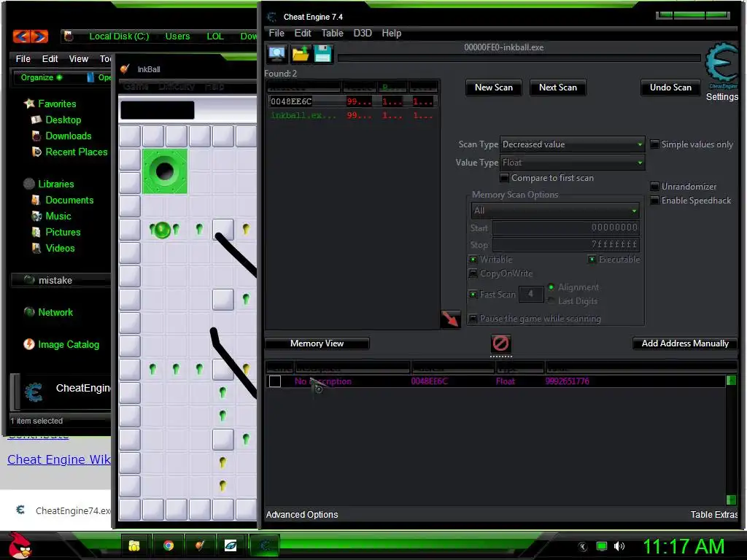Toggle the Executable checkbox

coord(592,259)
